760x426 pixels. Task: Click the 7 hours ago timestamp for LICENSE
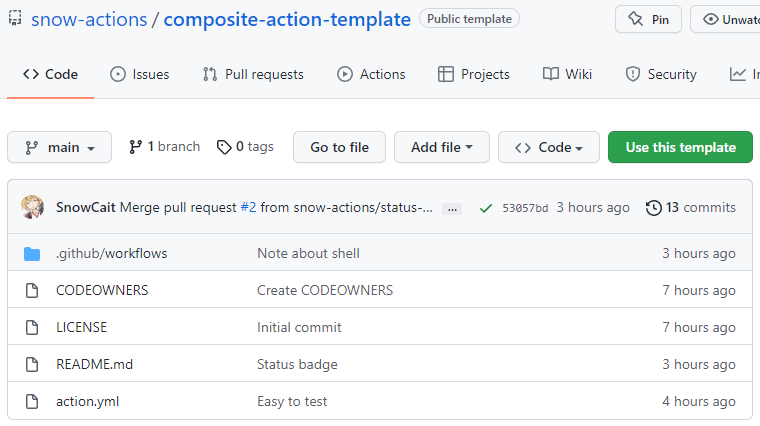point(699,328)
